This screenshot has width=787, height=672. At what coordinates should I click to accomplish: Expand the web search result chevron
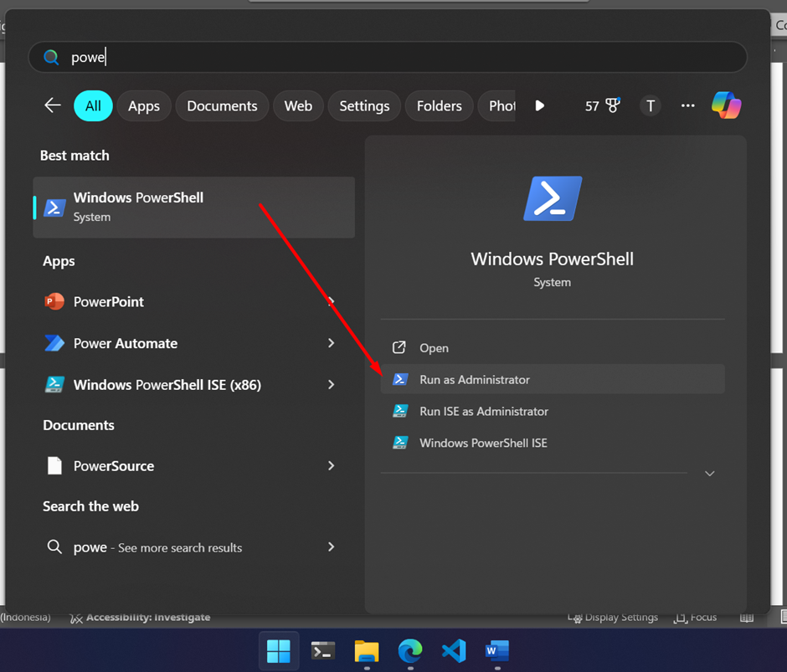pos(331,547)
